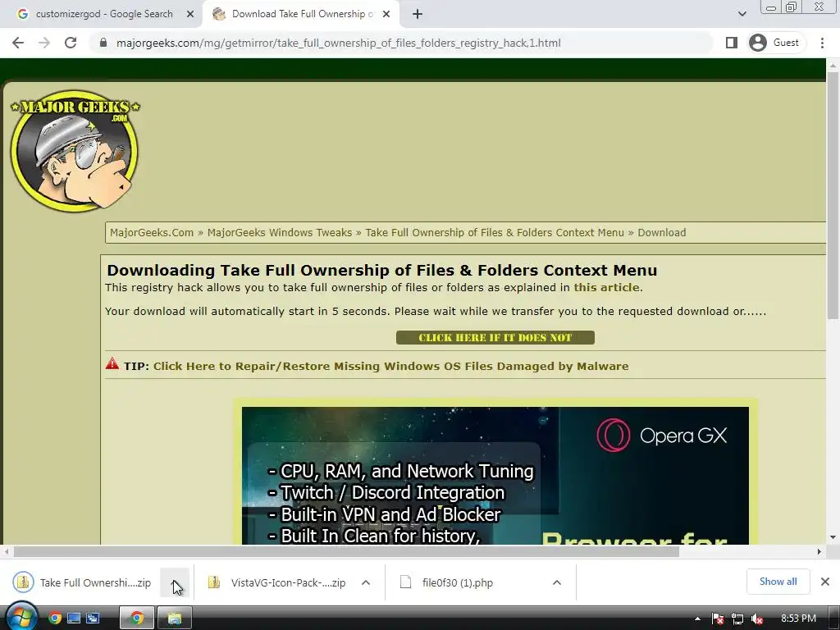Click muted volume tray icon

coord(757,619)
